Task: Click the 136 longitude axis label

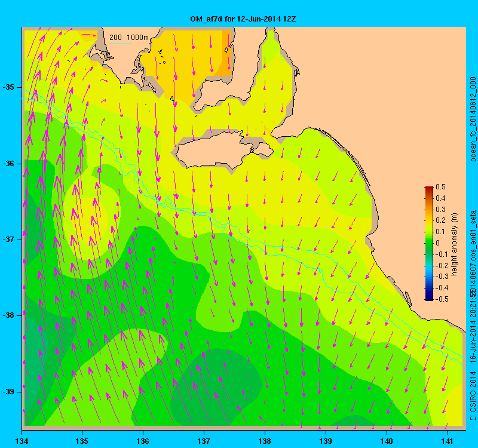Action: pos(143,441)
